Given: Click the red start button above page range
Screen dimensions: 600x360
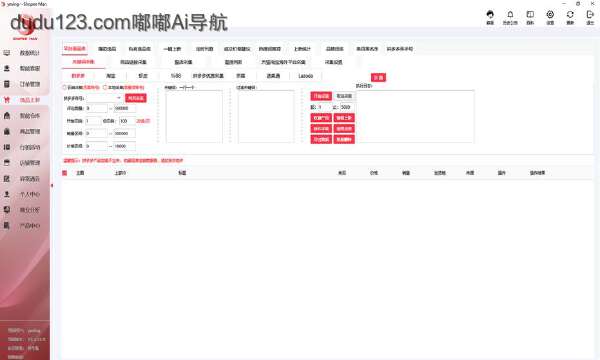Looking at the screenshot, I should point(321,96).
